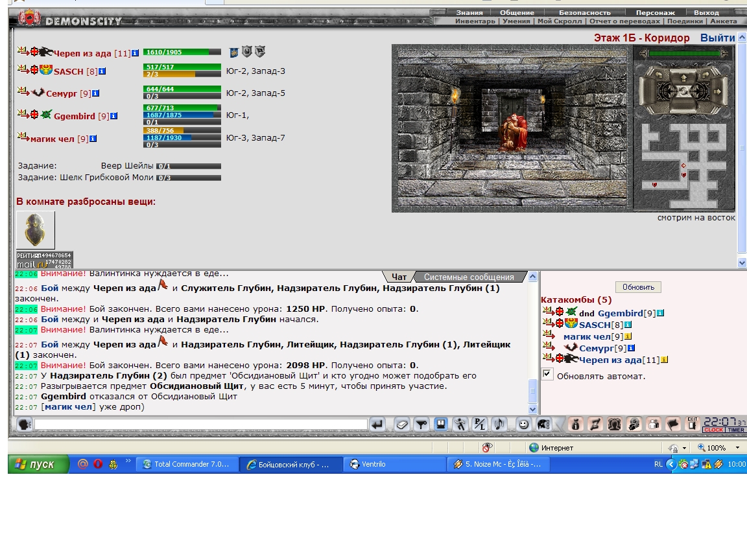747x560 pixels.
Task: Open the smiley emoticons picker
Action: tap(523, 424)
